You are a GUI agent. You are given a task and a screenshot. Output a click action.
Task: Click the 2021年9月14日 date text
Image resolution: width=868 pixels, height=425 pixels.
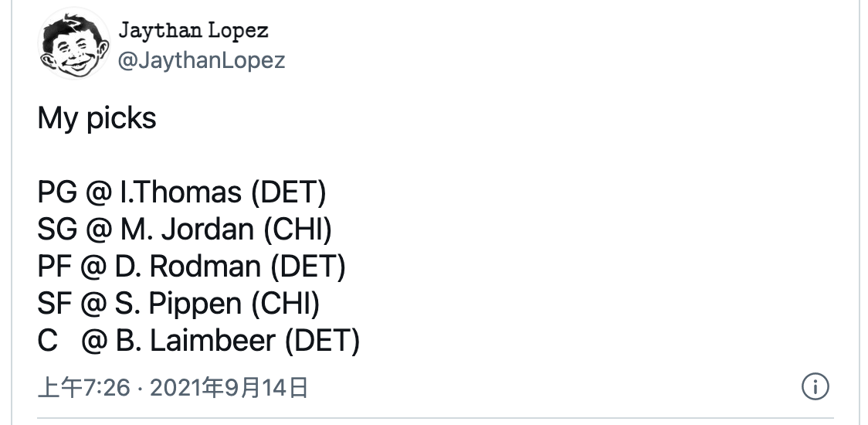tap(229, 388)
